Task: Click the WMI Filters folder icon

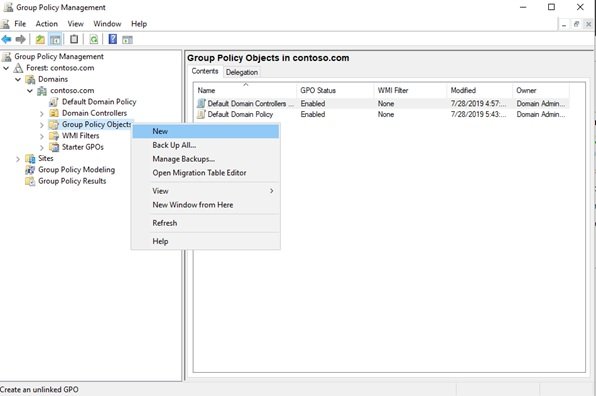Action: pyautogui.click(x=54, y=136)
